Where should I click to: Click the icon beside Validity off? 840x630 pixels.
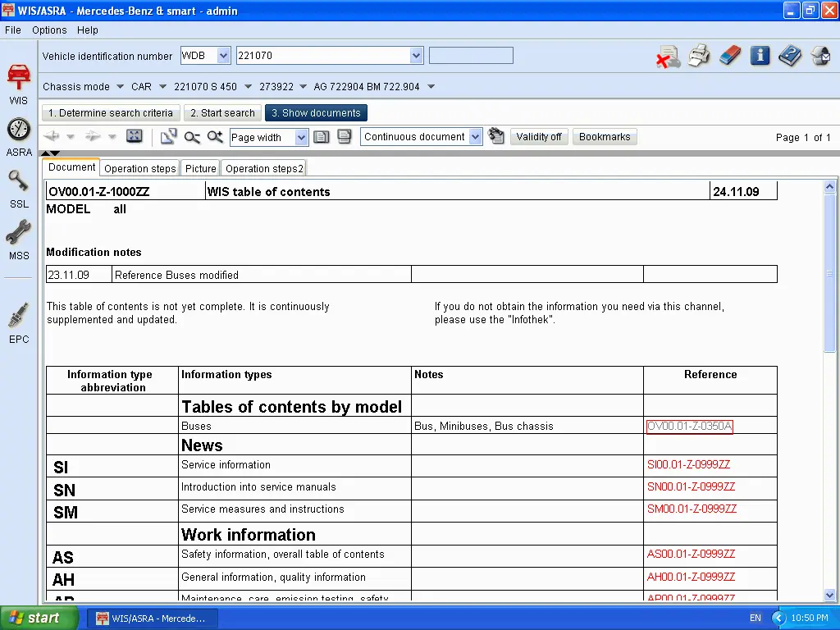496,137
